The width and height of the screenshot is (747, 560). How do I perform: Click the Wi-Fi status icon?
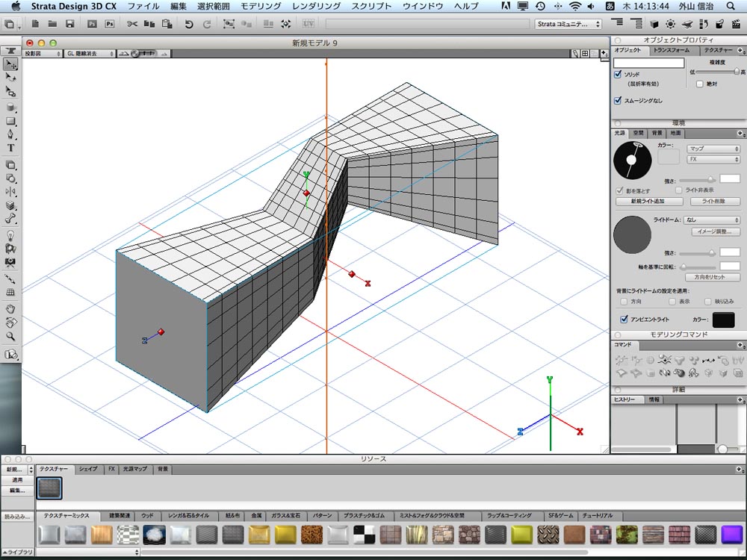[575, 6]
